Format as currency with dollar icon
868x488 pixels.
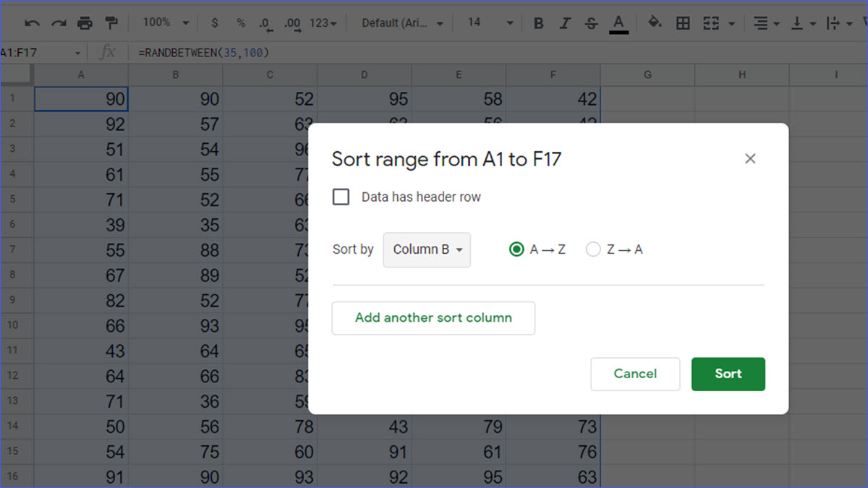point(215,24)
